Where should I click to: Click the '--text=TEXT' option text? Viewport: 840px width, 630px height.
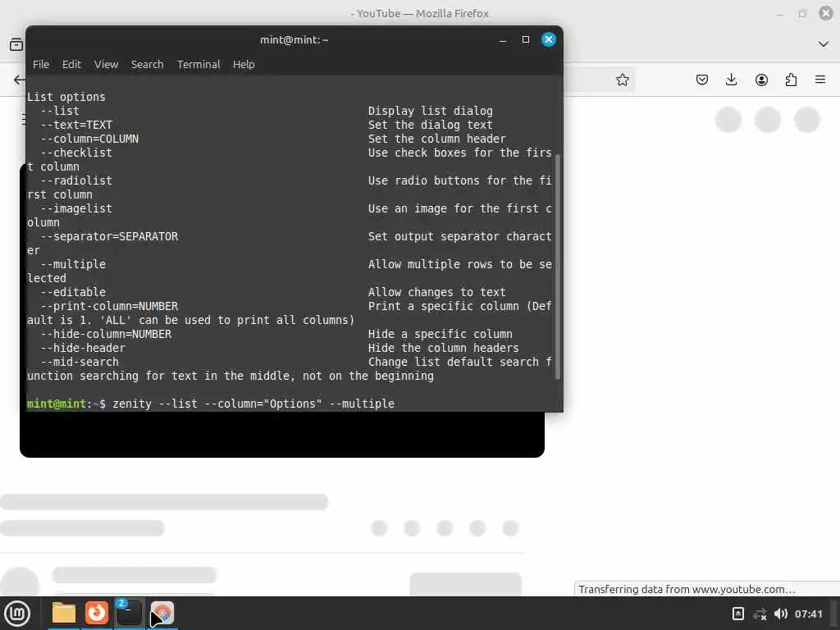point(76,125)
